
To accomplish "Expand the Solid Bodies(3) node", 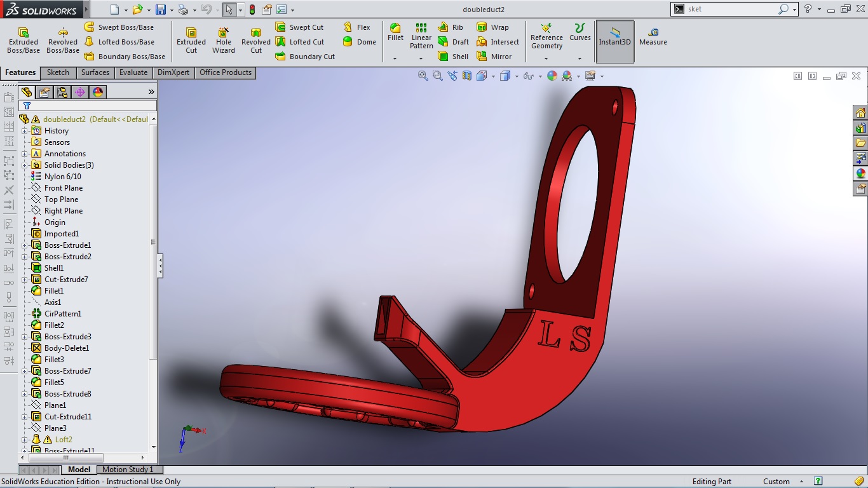I will [x=25, y=165].
